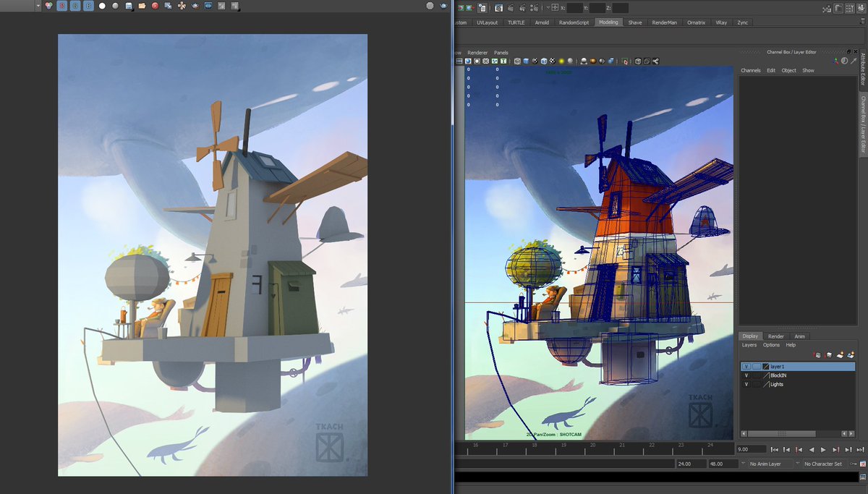Open shelf options menu icon right of tabs

point(863,21)
